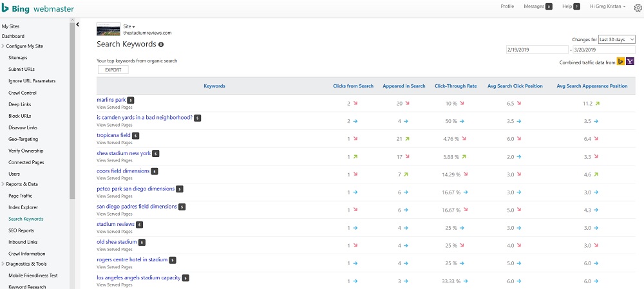
Task: View Served Pages for coors field dimensions
Action: 115,178
